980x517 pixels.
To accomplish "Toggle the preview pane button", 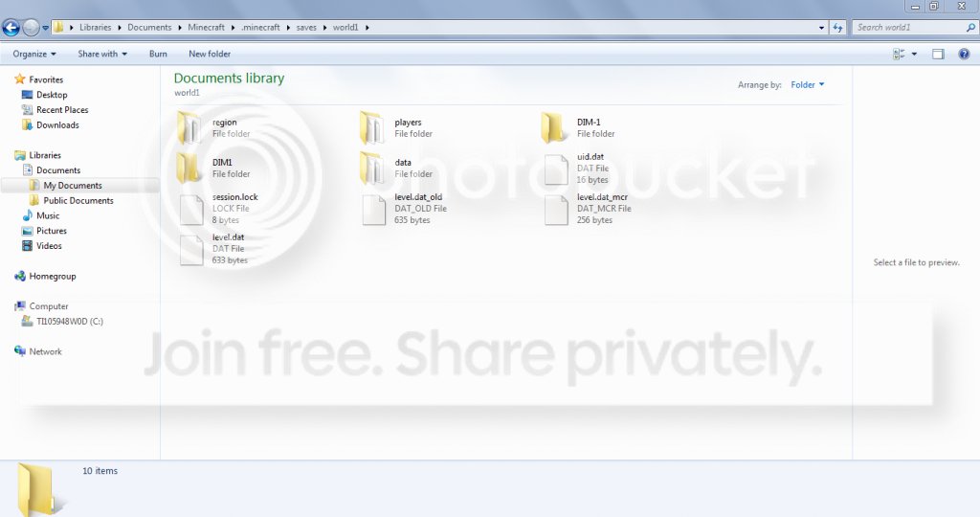I will [x=938, y=55].
